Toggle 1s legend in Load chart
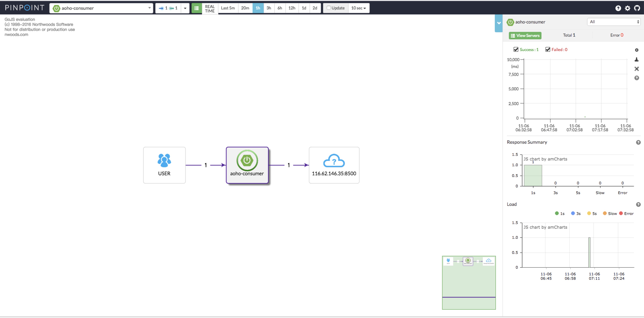The width and height of the screenshot is (644, 318). (x=559, y=213)
